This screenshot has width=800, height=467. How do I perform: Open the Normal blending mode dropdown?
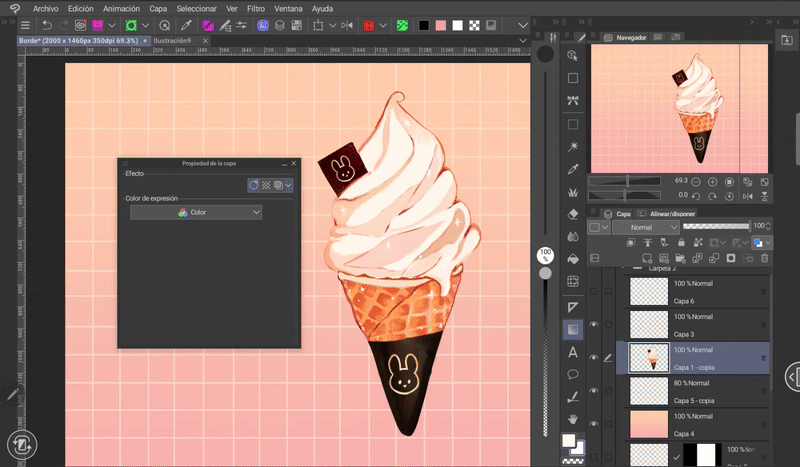(645, 227)
